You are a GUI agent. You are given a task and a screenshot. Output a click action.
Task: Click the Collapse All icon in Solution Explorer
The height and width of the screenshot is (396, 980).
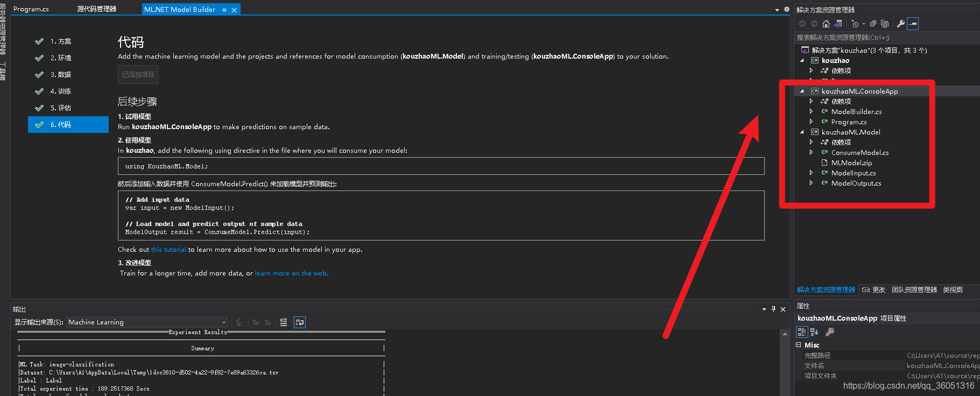tap(873, 24)
